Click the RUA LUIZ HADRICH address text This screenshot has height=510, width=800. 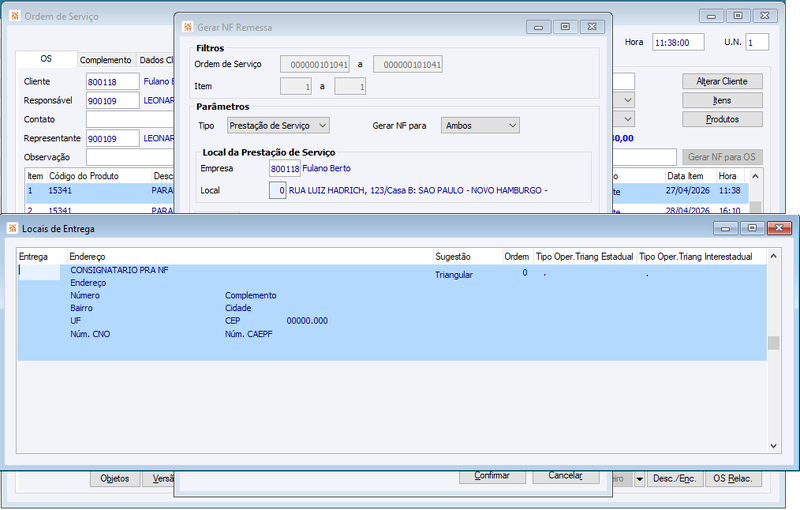point(418,190)
